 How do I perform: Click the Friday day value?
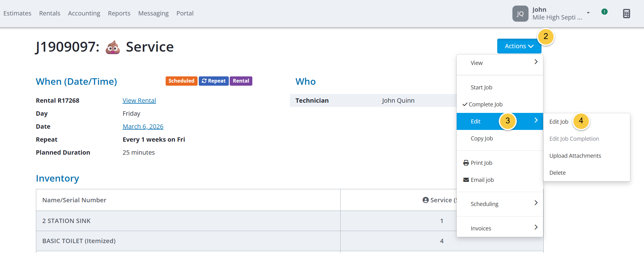click(x=131, y=114)
